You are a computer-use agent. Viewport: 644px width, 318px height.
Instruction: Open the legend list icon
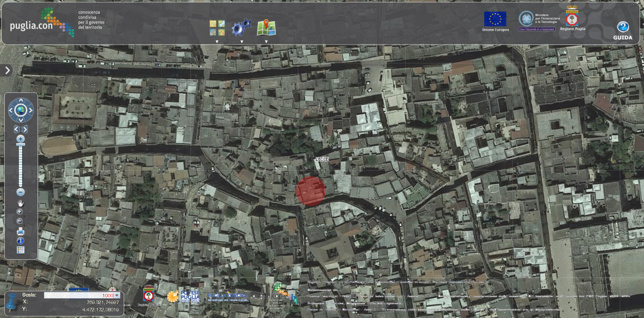tap(20, 250)
